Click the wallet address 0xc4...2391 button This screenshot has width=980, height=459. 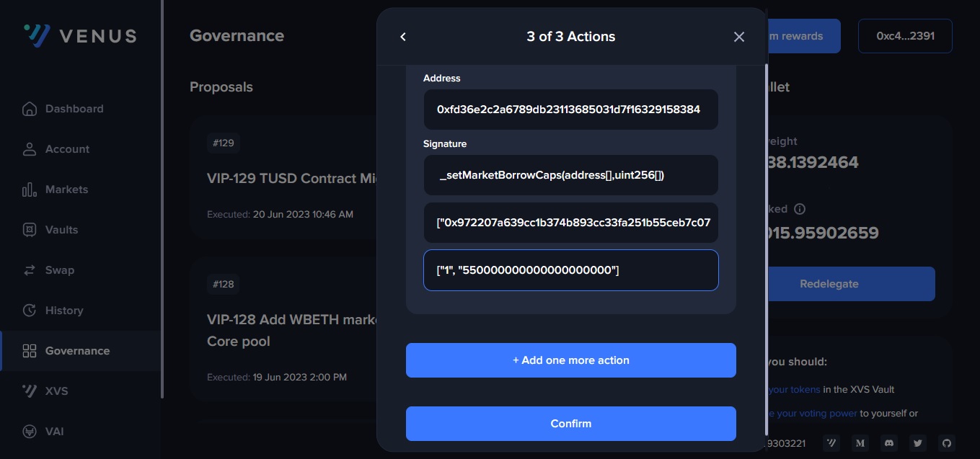coord(905,36)
